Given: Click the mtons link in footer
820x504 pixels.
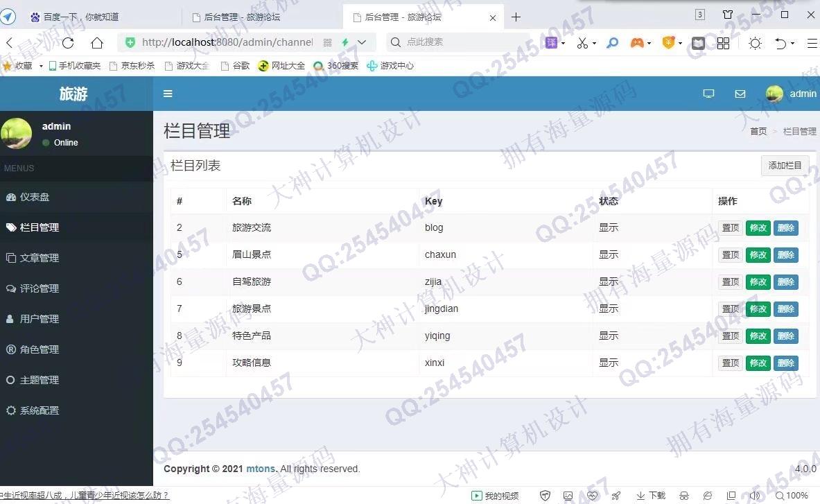Looking at the screenshot, I should coord(261,469).
